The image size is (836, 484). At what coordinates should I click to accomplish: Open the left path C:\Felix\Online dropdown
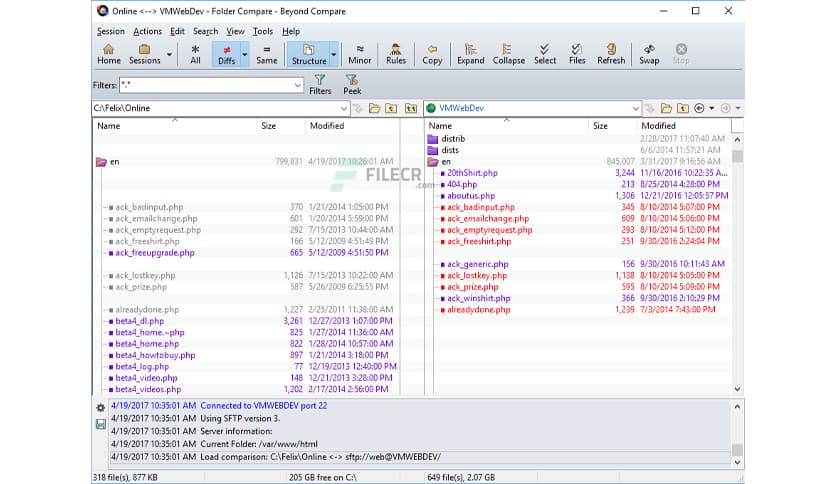click(x=343, y=108)
